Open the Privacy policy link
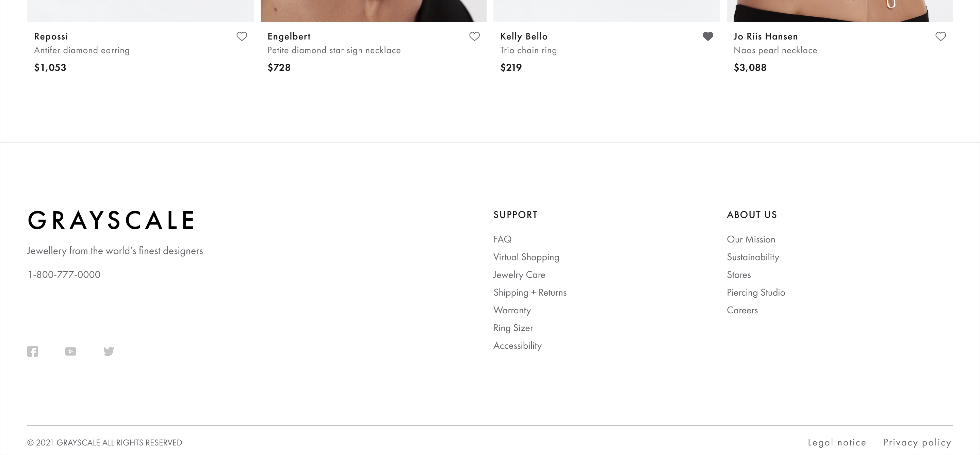The width and height of the screenshot is (980, 455). tap(917, 442)
